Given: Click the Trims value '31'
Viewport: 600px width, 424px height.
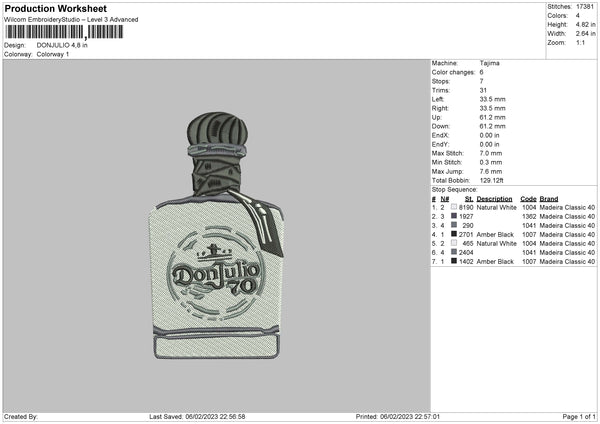Looking at the screenshot, I should click(x=483, y=90).
